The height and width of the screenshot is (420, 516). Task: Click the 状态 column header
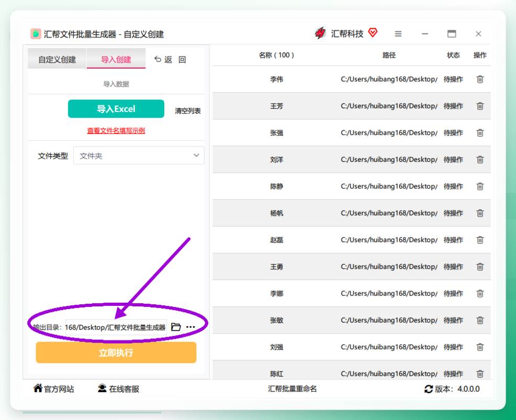tap(453, 55)
